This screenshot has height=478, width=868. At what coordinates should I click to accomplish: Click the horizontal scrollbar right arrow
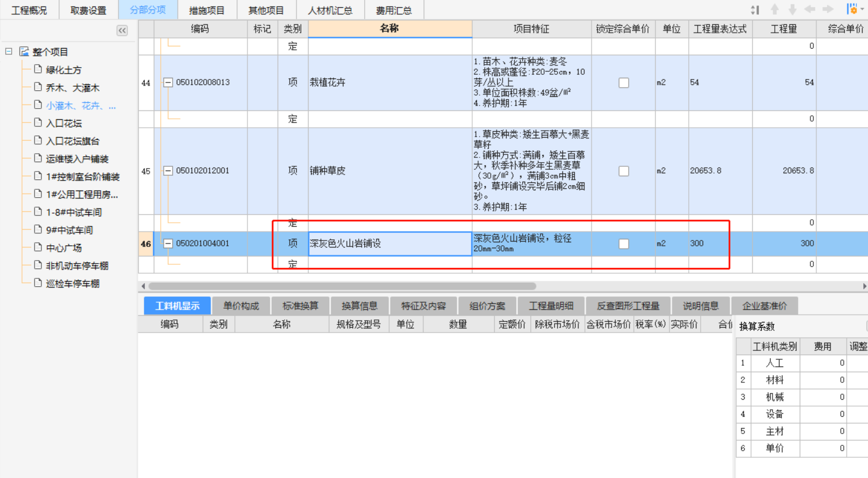tap(864, 286)
